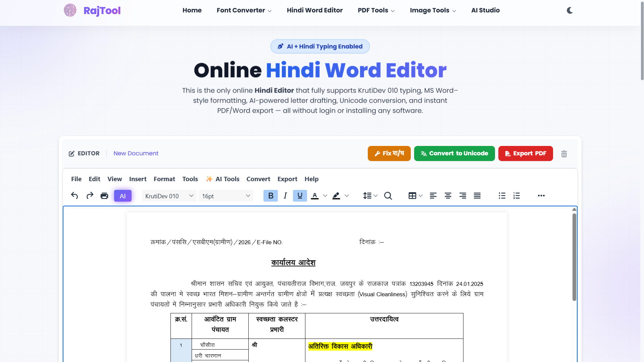
Task: Click the trash delete document icon
Action: pyautogui.click(x=564, y=154)
